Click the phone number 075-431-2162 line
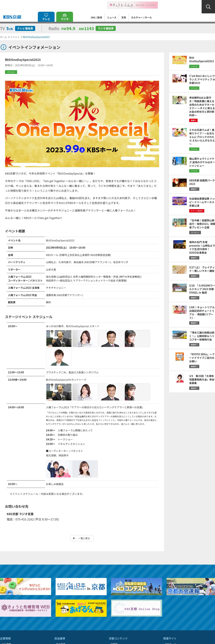The image size is (215, 644). tap(33, 519)
